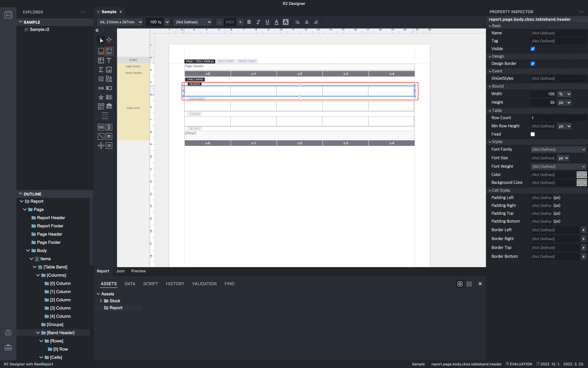Select the sigma summary tool
Image resolution: width=588 pixels, height=368 pixels.
click(101, 70)
